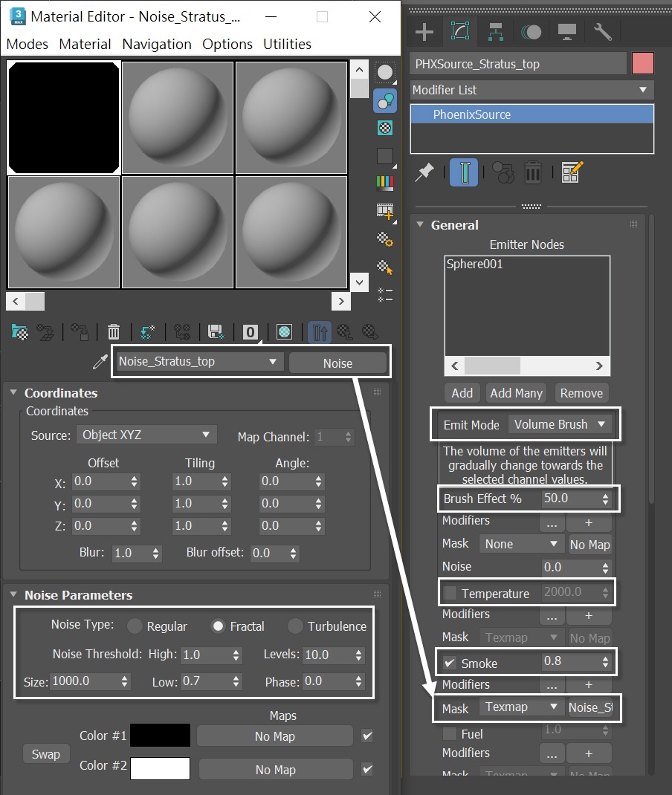Collapse the Noise Parameters rollout
Screen dimensions: 672x795
coord(13,594)
